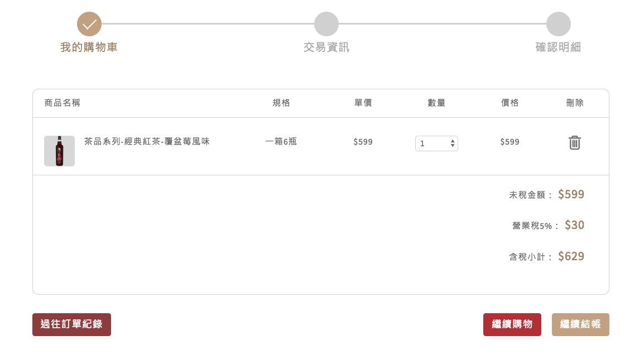The height and width of the screenshot is (359, 644).
Task: Proceed with the 繼續結帳 button
Action: [580, 324]
